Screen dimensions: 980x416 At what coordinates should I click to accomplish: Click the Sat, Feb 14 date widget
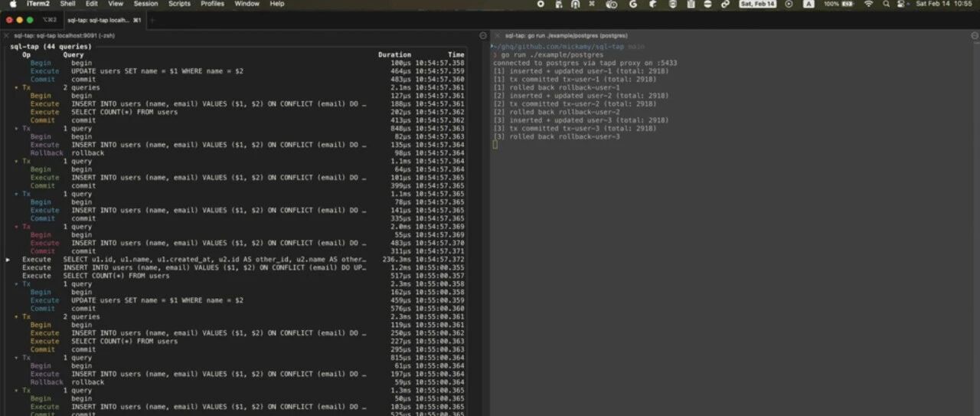pos(757,4)
